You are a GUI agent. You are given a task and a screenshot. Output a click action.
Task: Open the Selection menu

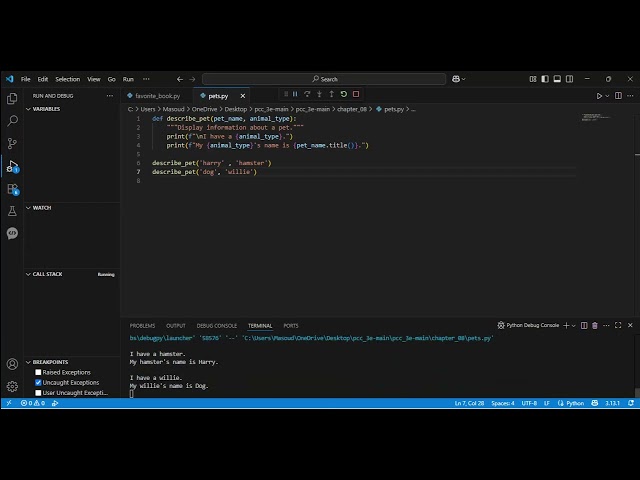coord(68,79)
